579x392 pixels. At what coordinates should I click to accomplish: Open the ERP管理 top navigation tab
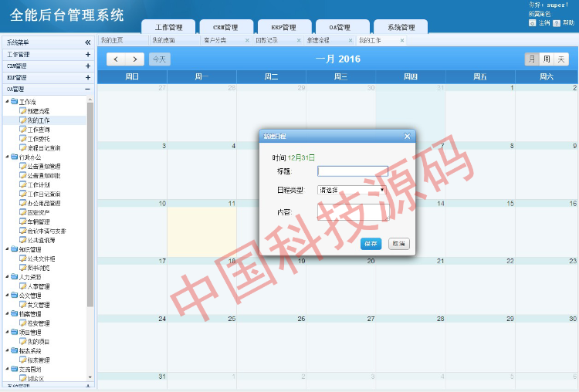point(284,27)
